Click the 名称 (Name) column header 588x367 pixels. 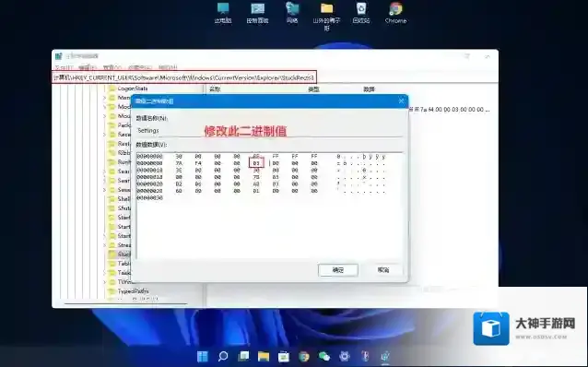tap(215, 89)
